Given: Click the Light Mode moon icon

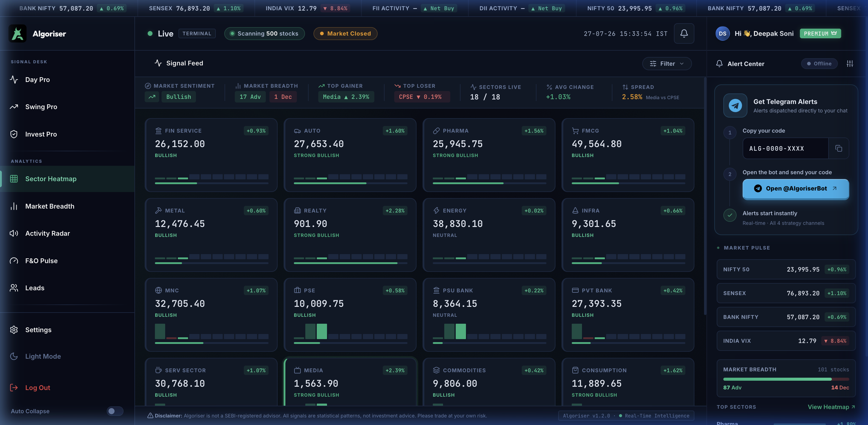Looking at the screenshot, I should [14, 356].
